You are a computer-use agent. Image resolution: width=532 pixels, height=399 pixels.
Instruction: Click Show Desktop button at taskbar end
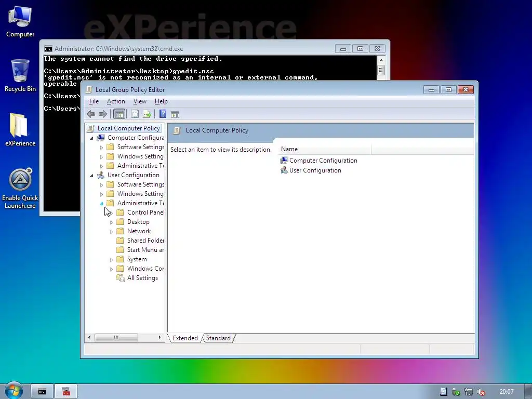tap(528, 392)
